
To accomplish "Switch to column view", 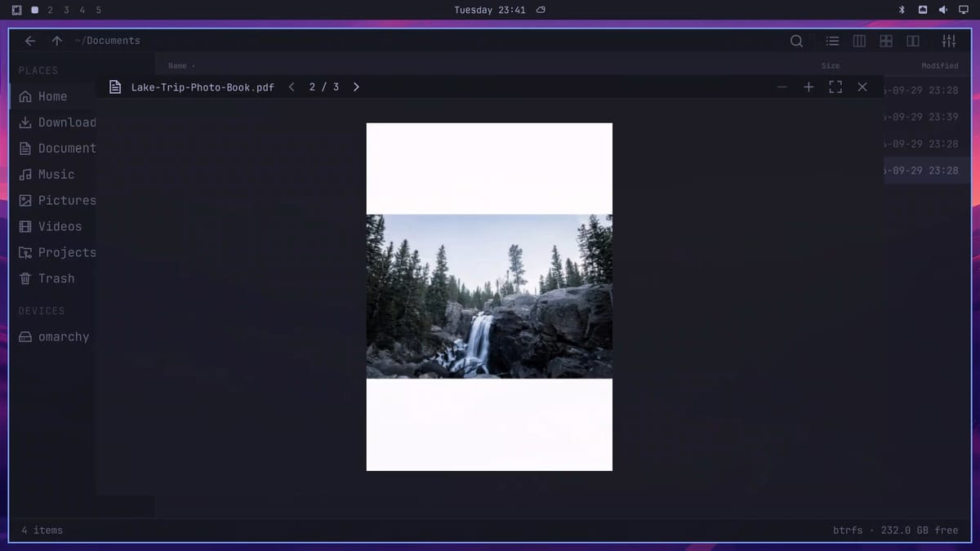I will coord(859,41).
